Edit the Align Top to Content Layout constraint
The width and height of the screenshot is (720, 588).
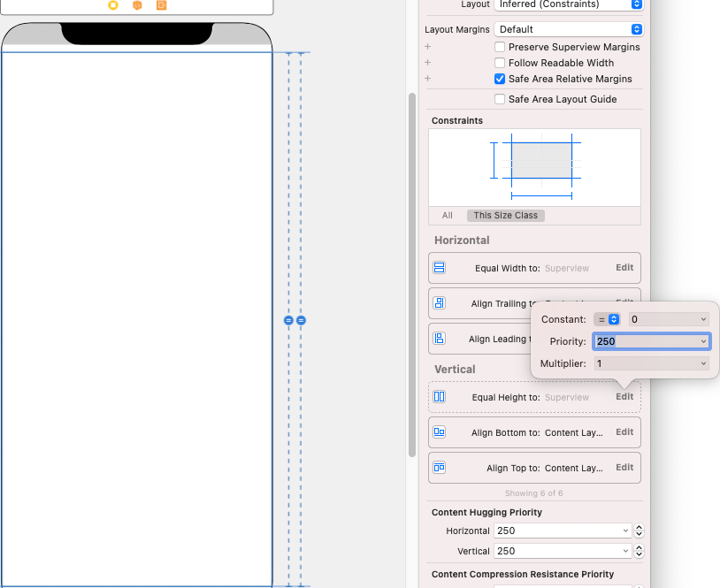(624, 467)
